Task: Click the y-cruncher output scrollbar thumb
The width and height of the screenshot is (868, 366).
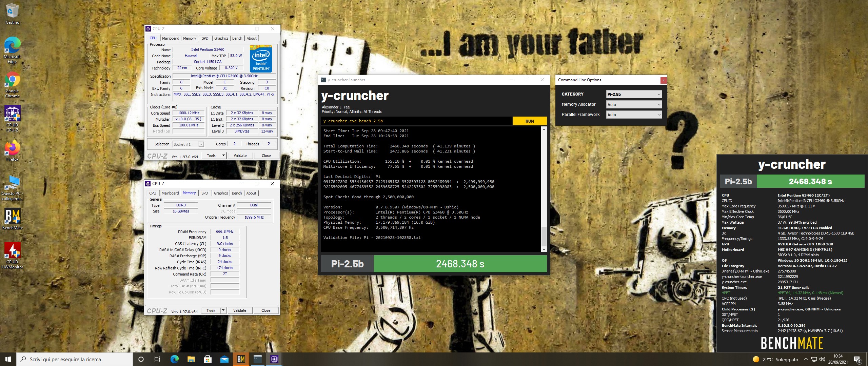Action: click(544, 237)
